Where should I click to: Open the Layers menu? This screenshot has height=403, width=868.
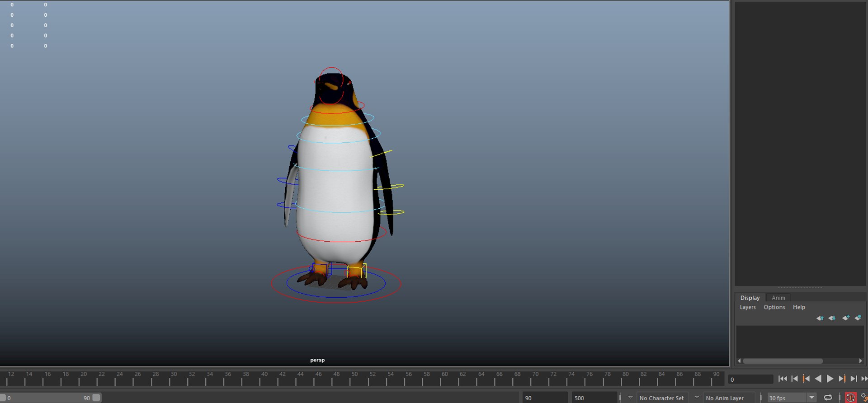[748, 307]
